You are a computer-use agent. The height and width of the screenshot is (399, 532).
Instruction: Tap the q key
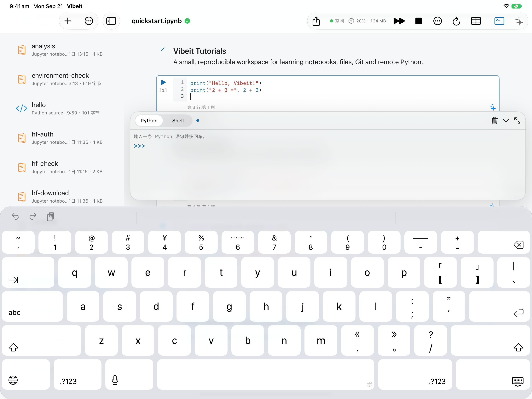pyautogui.click(x=75, y=272)
